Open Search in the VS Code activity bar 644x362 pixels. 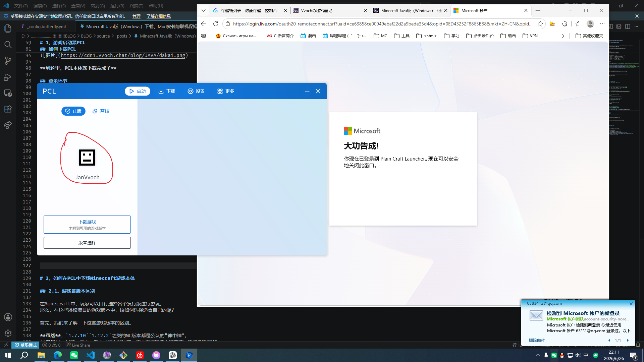click(x=8, y=45)
